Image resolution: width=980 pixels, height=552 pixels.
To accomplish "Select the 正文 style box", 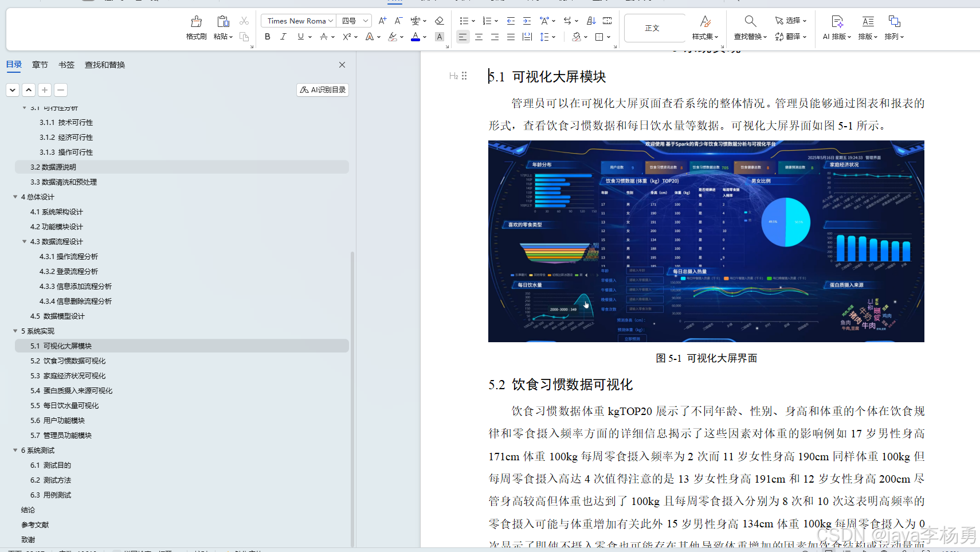I will pyautogui.click(x=654, y=28).
